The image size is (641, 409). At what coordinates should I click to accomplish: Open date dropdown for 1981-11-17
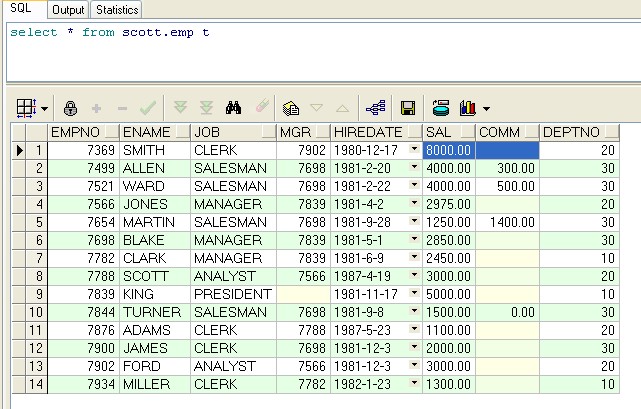[415, 292]
